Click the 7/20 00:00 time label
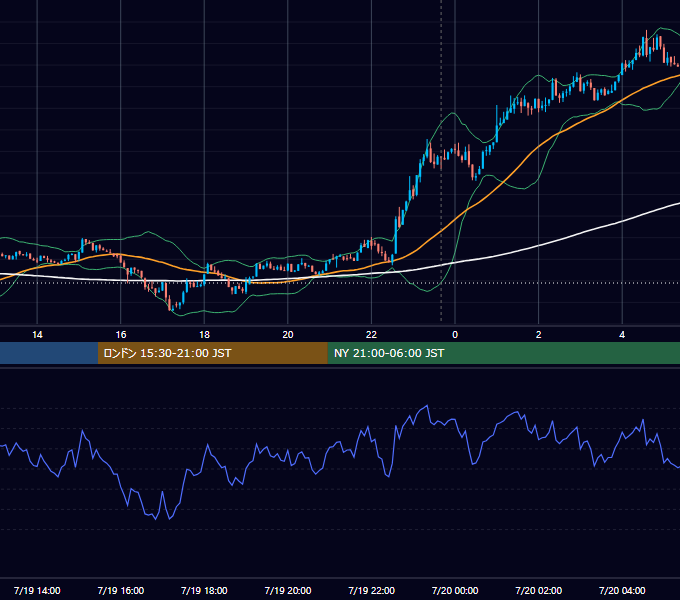 pos(455,590)
